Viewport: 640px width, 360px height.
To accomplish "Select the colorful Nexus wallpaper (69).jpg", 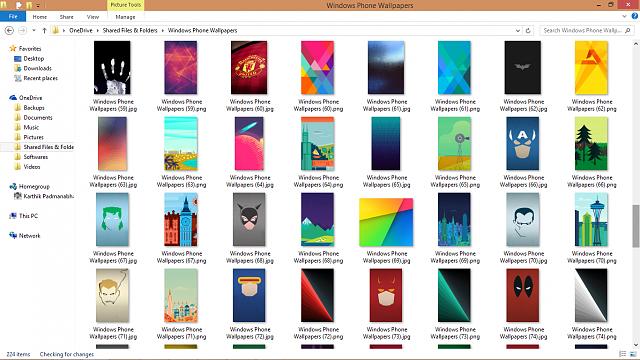I will point(386,222).
